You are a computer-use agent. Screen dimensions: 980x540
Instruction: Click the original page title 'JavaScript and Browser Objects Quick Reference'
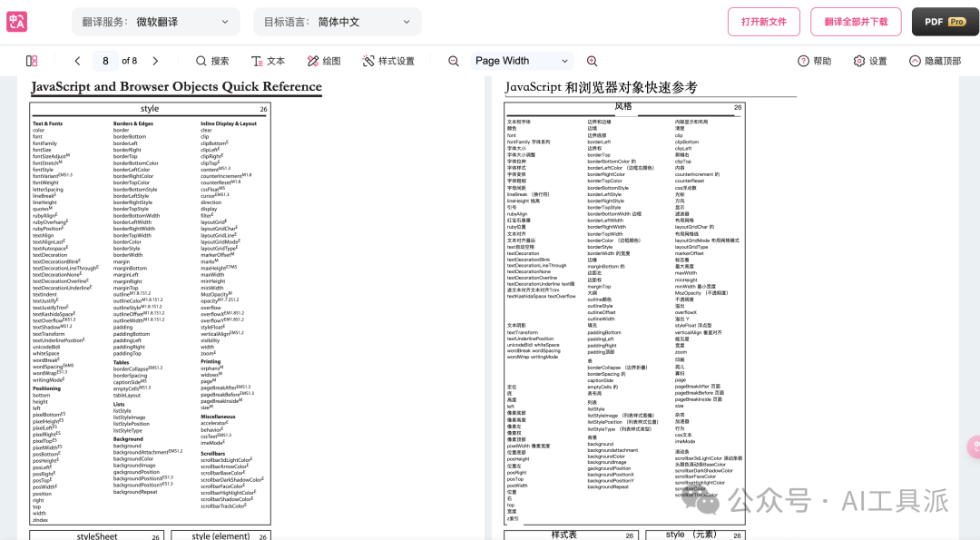(x=176, y=86)
